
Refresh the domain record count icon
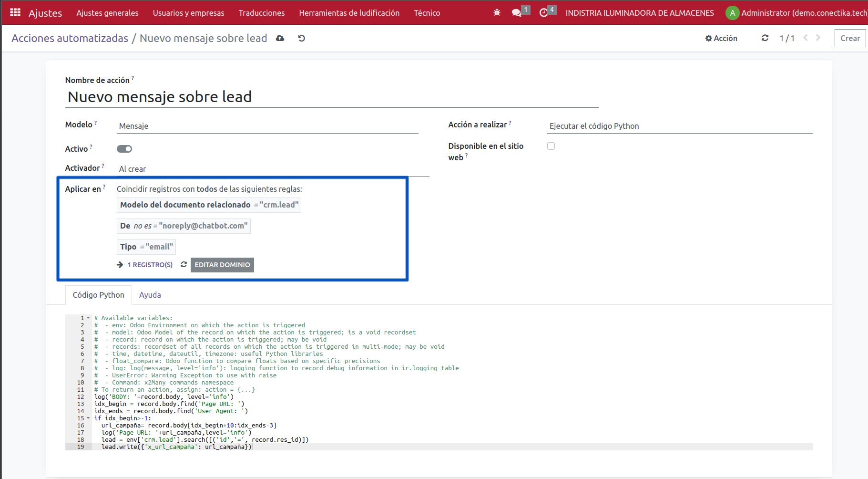coord(184,265)
